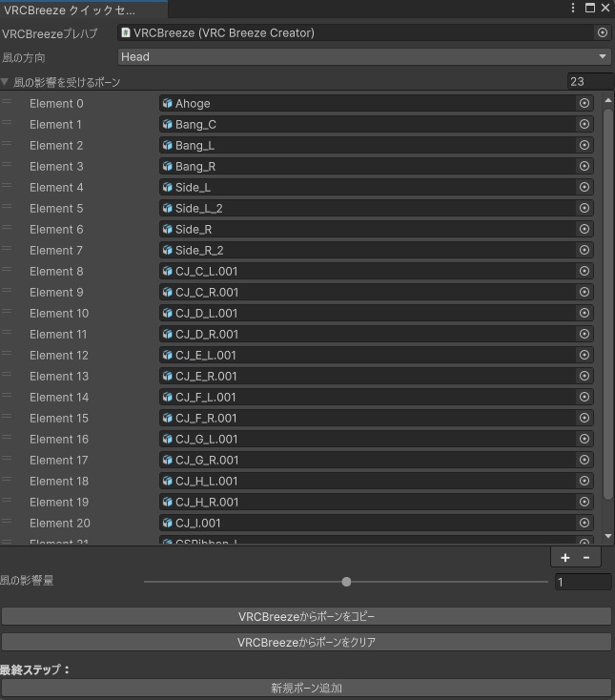This screenshot has height=700, width=615.
Task: Click the bone list size field showing 23
Action: tap(589, 81)
